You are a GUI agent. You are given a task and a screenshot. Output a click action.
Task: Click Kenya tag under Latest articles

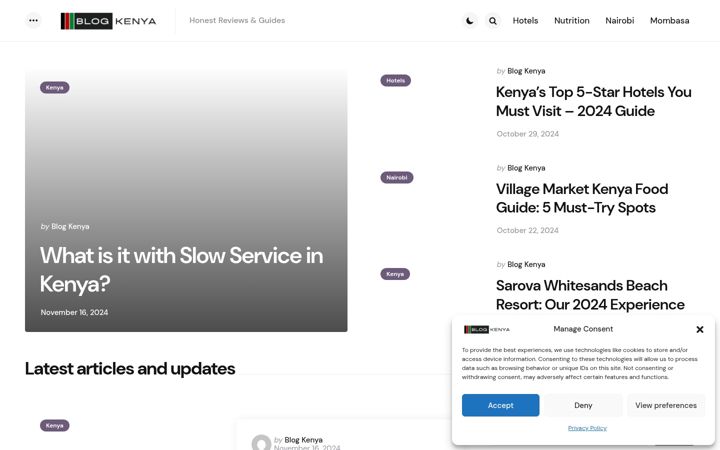(55, 426)
